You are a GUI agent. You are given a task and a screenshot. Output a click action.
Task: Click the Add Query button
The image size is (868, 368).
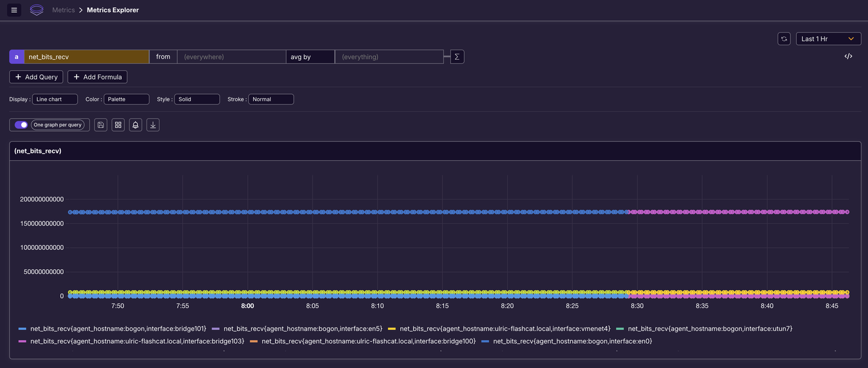[36, 77]
